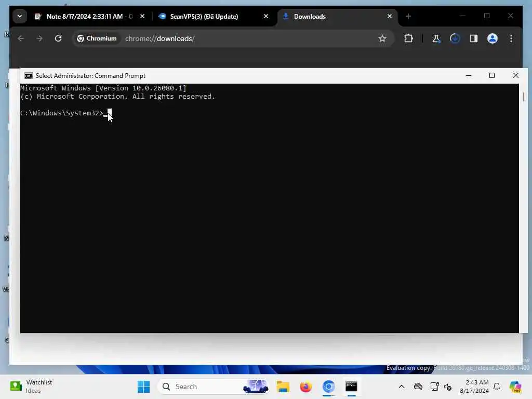This screenshot has height=399, width=532.
Task: Launch Firefox from the taskbar
Action: tap(305, 387)
